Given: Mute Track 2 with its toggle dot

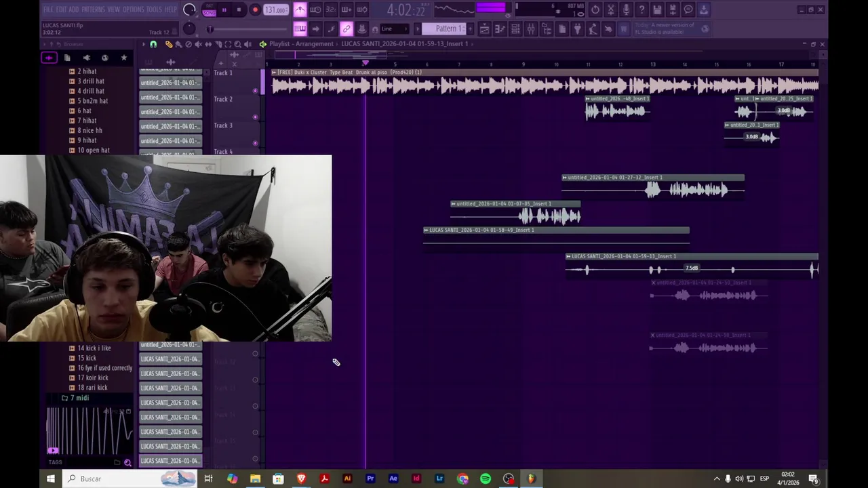Looking at the screenshot, I should [x=256, y=117].
